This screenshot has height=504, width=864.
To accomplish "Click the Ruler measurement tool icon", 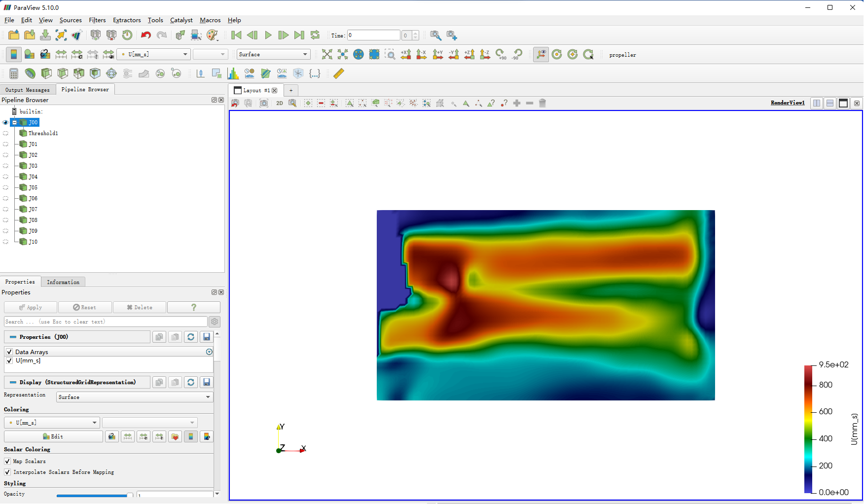I will [x=338, y=73].
